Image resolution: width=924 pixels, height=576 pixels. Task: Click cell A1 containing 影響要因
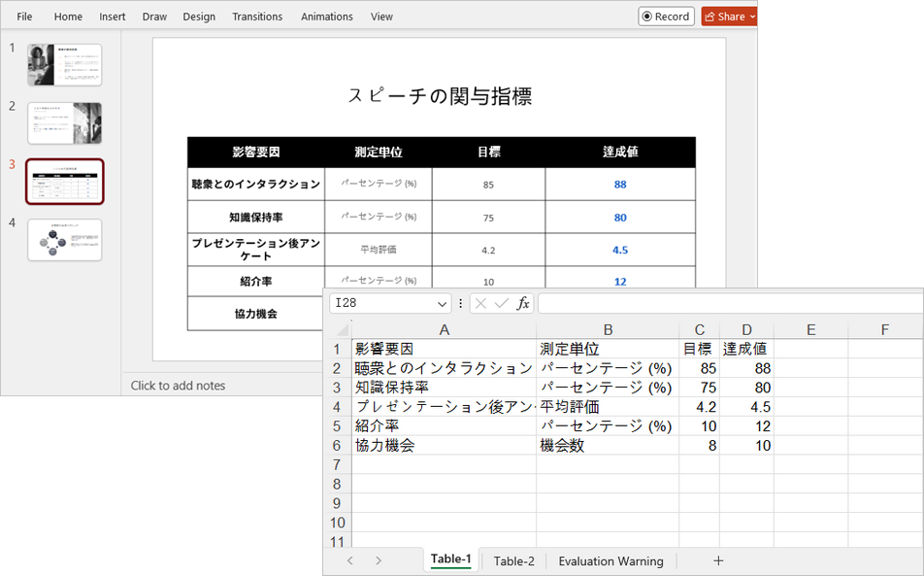445,349
